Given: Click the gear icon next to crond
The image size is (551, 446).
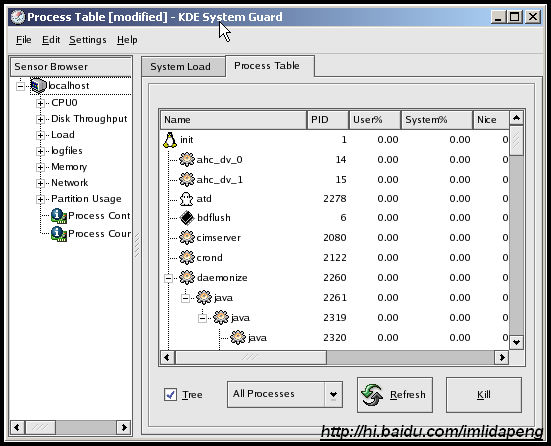Looking at the screenshot, I should [187, 258].
